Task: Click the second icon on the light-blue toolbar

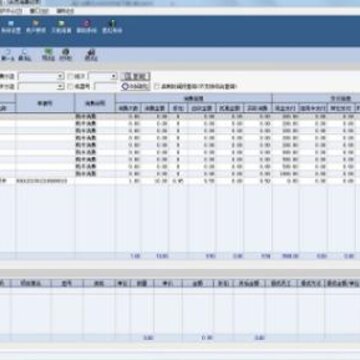Action: [x=24, y=52]
